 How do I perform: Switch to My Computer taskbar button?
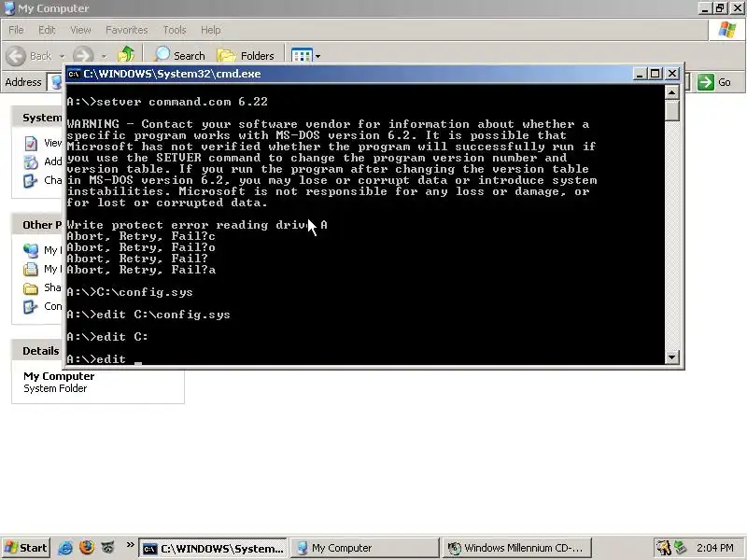click(364, 548)
